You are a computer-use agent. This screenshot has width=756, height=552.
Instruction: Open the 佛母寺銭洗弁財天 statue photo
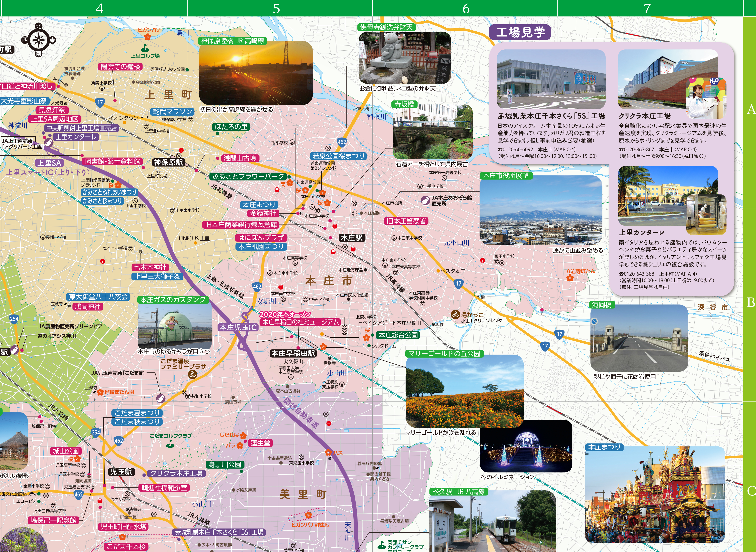pos(405,57)
